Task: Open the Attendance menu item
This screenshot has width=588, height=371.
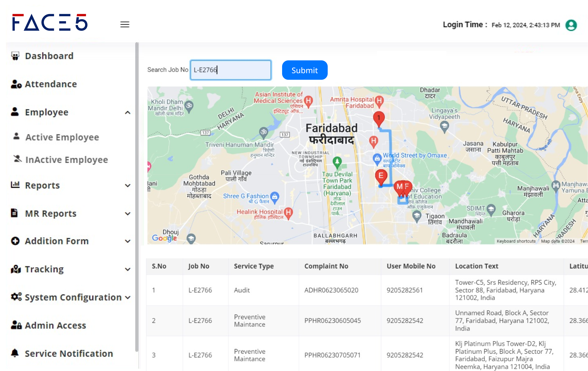Action: [51, 84]
